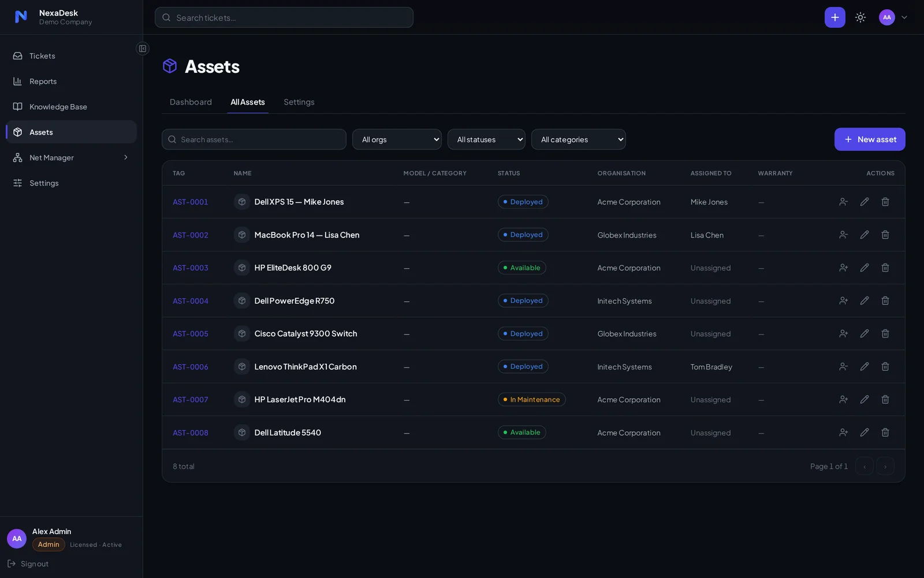Screen dimensions: 924x578
Task: Assign a user to Dell PowerEdge R750
Action: [x=844, y=301]
